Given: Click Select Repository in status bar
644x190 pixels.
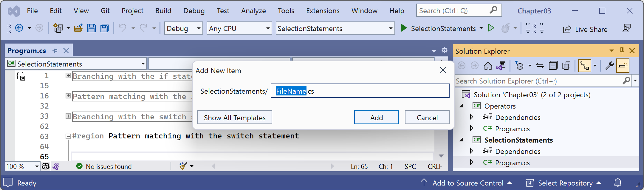Looking at the screenshot, I should [x=563, y=183].
